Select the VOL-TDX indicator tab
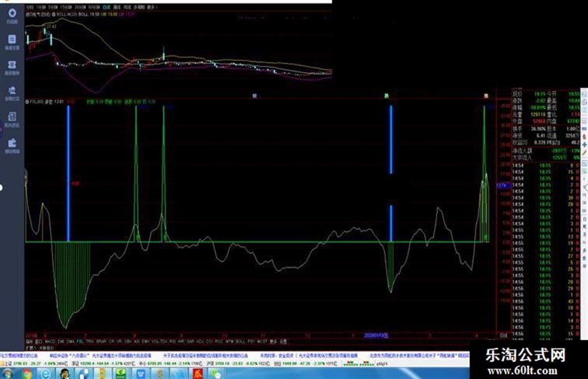Screen dimensions: 588x379 click(x=159, y=342)
